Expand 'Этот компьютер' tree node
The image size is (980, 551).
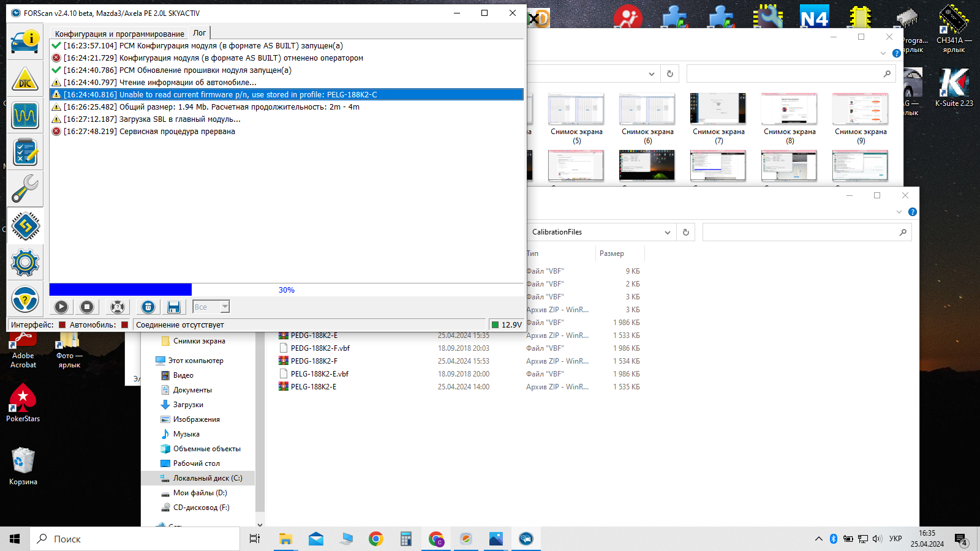click(x=149, y=361)
